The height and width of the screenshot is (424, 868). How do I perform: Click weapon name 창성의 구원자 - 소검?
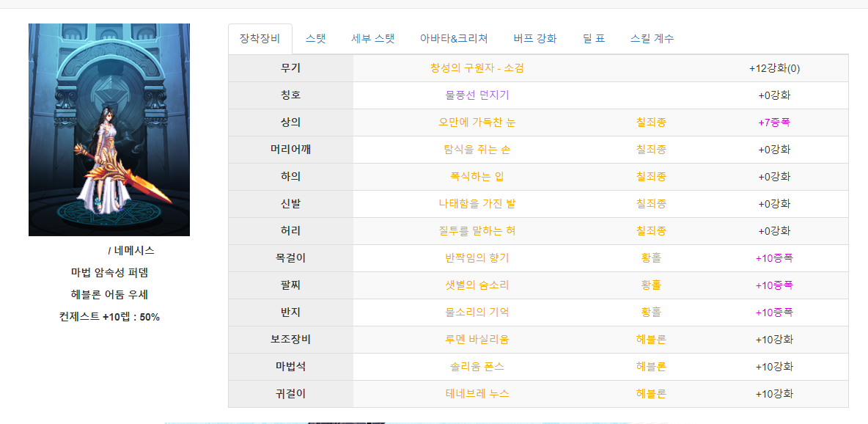[477, 68]
